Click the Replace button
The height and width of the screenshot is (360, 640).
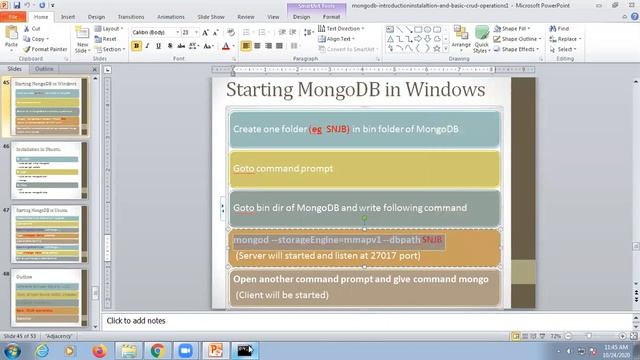click(x=565, y=39)
